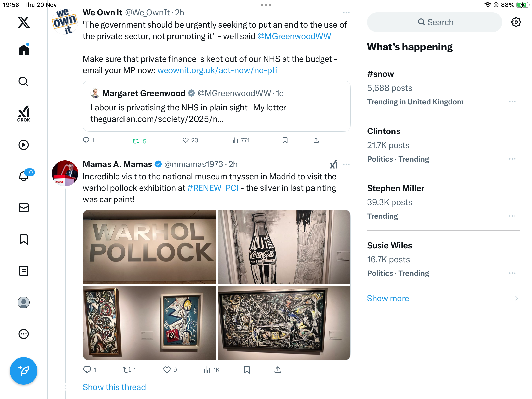Click the compose new post button
Viewport: 532px width, 399px height.
click(x=24, y=371)
